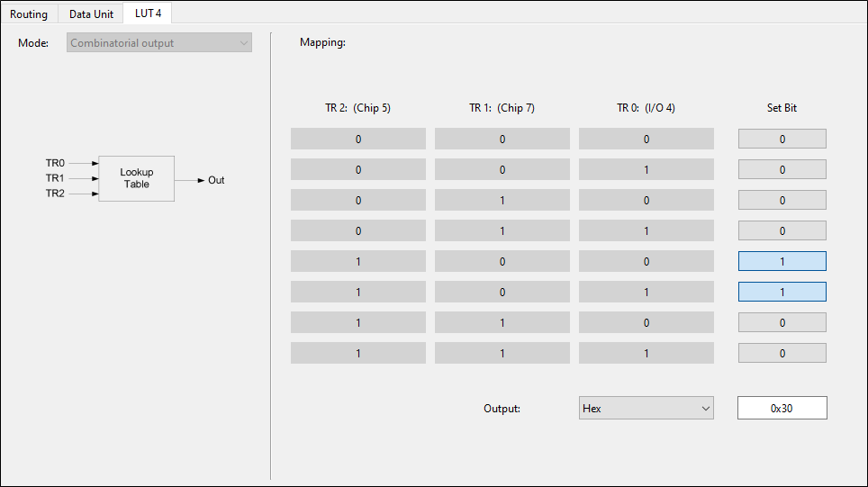
Task: Click the dropdown arrow on Hex selector
Action: tap(705, 409)
